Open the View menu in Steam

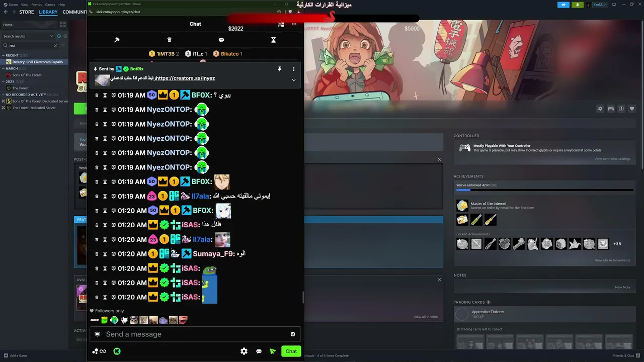point(24,5)
